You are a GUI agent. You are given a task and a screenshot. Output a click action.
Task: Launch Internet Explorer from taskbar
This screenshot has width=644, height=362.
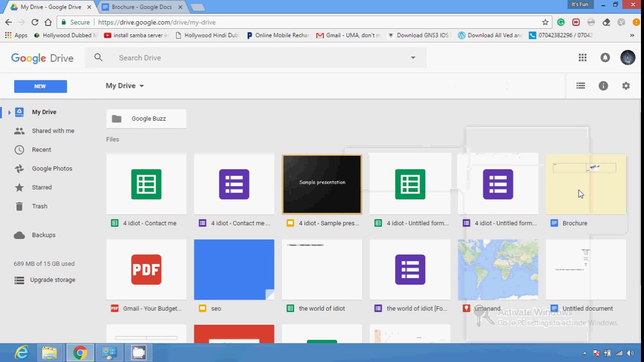pyautogui.click(x=22, y=353)
